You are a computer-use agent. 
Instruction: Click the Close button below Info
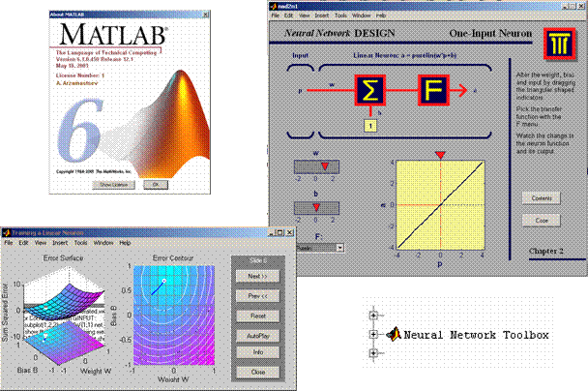click(x=257, y=372)
